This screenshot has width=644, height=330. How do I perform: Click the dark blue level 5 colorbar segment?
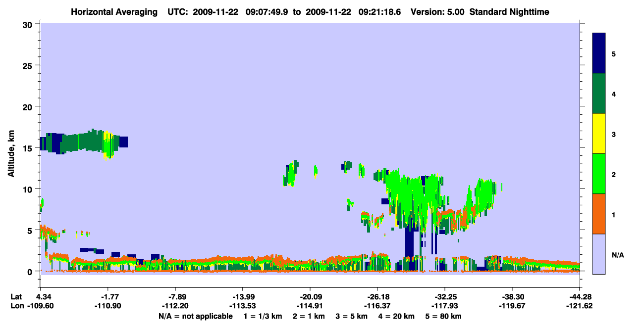point(599,53)
